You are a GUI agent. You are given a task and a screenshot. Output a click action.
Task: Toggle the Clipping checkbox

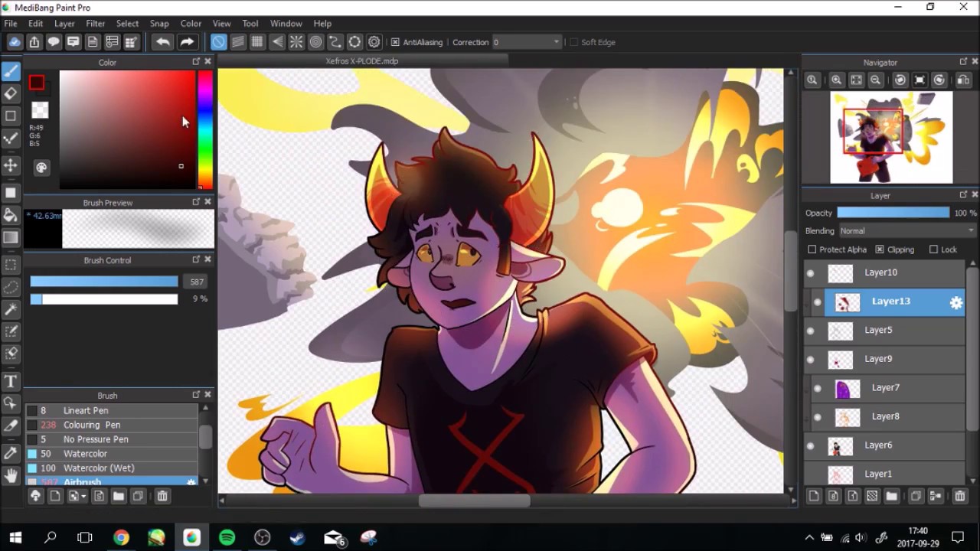tap(880, 249)
